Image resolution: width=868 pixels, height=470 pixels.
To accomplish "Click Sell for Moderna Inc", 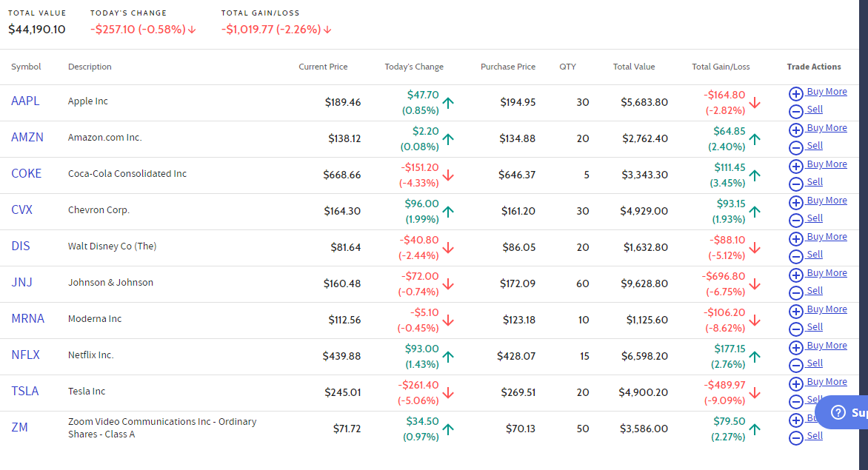I will pyautogui.click(x=814, y=327).
